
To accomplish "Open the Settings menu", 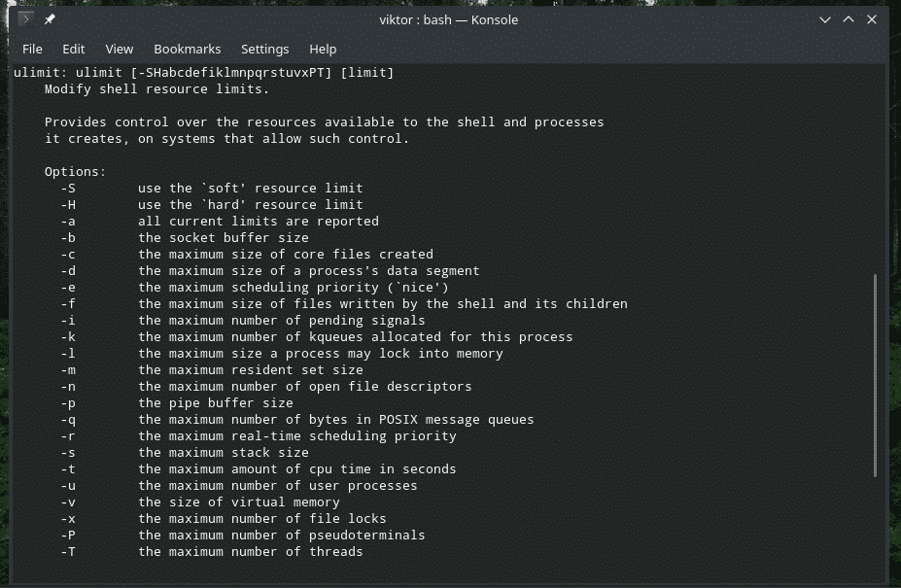I will [265, 49].
